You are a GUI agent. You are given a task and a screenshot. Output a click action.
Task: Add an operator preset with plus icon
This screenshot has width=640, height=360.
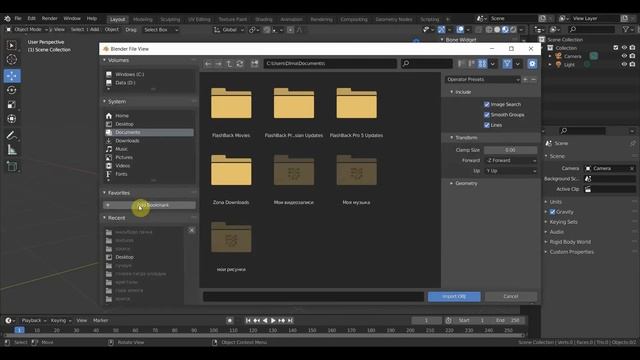pos(526,80)
